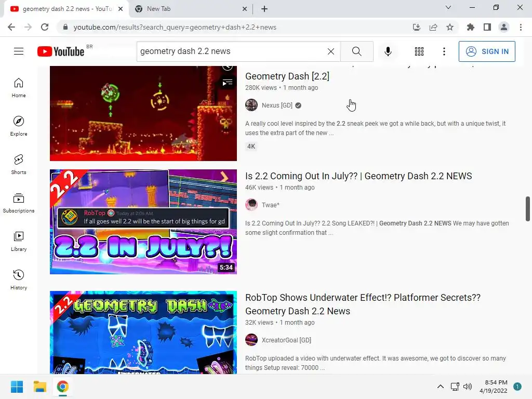The width and height of the screenshot is (532, 399).
Task: Visit the XcreatorGoal [GD] channel
Action: click(286, 340)
